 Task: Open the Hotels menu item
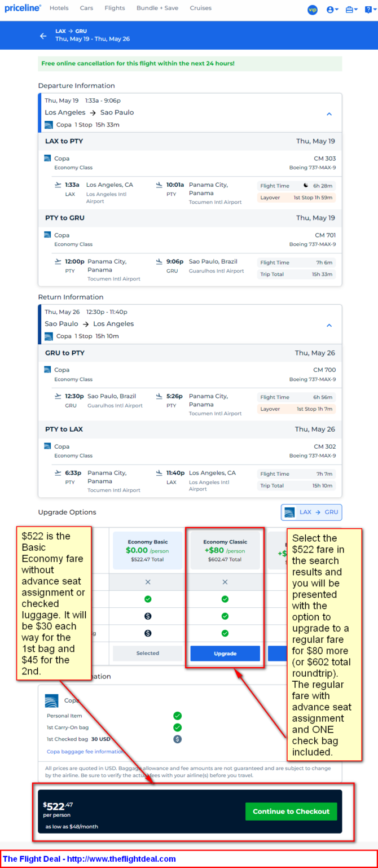59,8
